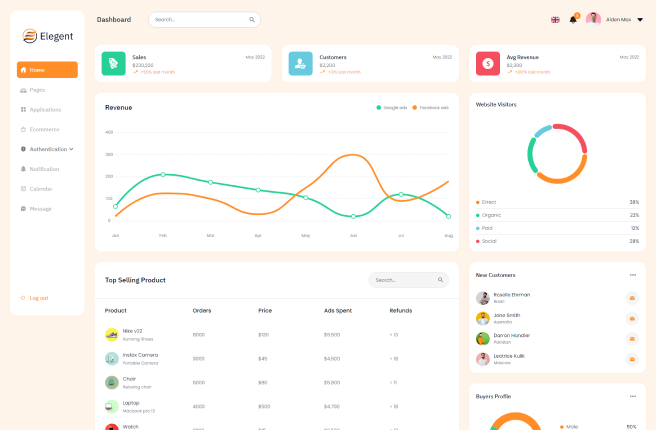Click the blue Customers card icon

[x=301, y=64]
